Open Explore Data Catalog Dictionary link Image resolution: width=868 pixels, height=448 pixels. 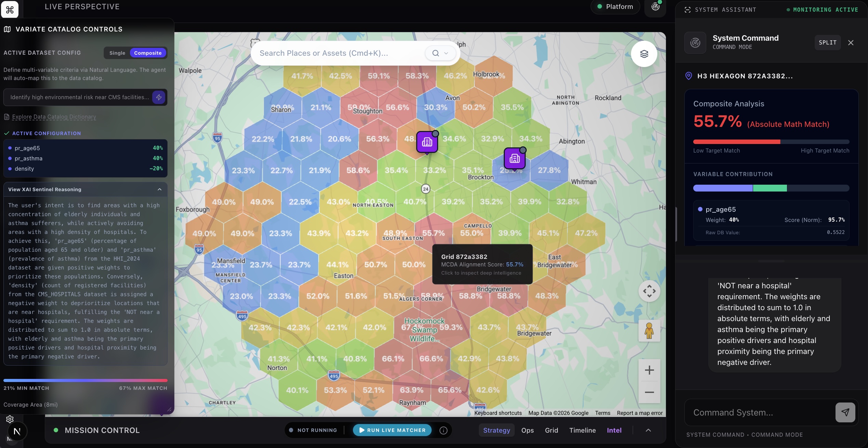(54, 117)
